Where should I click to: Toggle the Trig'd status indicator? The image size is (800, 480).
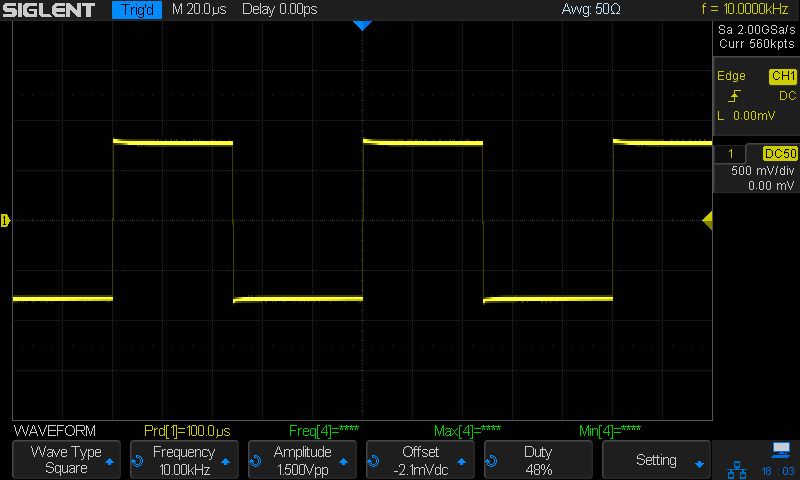click(x=137, y=10)
